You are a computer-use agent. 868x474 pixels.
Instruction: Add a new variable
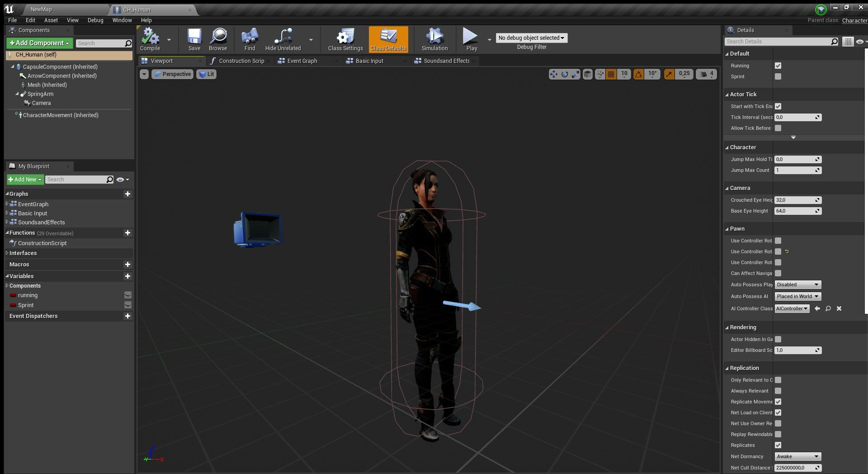click(x=127, y=276)
